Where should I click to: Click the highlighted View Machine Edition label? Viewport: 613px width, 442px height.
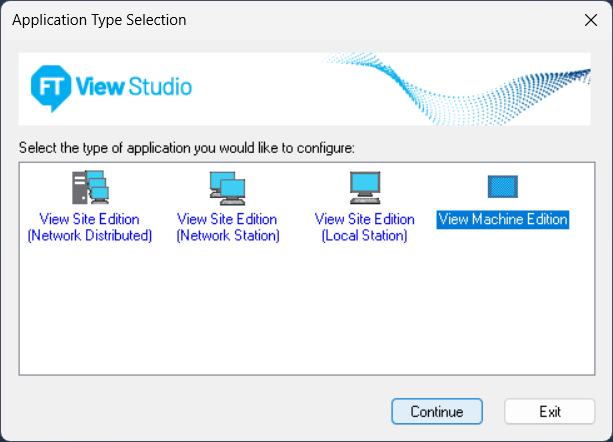pyautogui.click(x=503, y=220)
